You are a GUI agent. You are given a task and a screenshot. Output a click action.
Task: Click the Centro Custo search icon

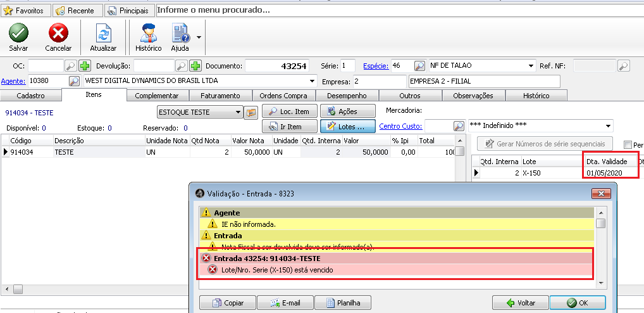pyautogui.click(x=459, y=126)
